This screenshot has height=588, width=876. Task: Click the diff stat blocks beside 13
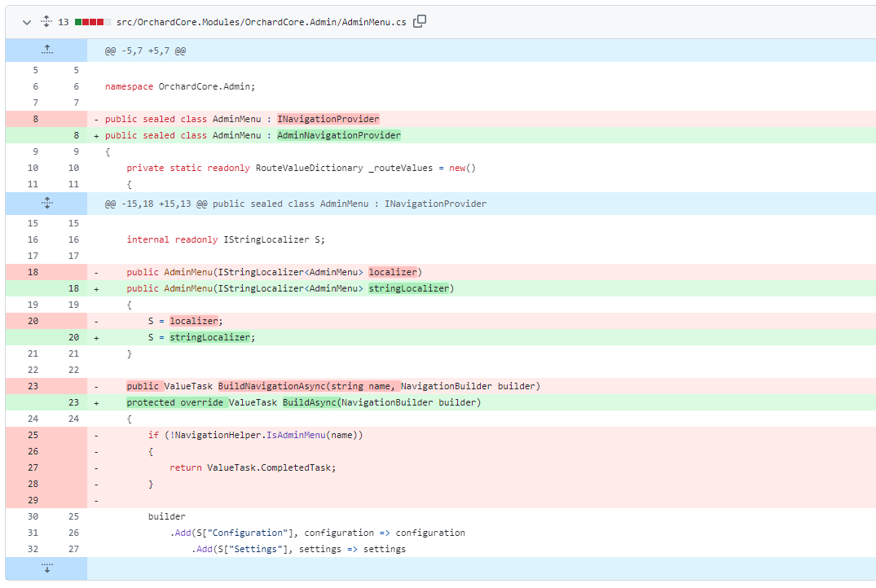point(93,22)
